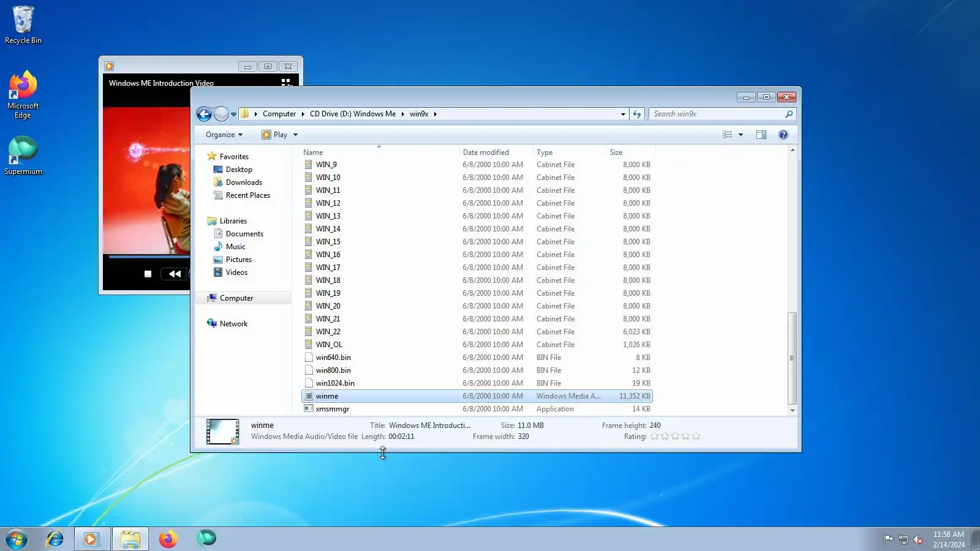Expand the Computer breadcrumb arrow

click(303, 114)
